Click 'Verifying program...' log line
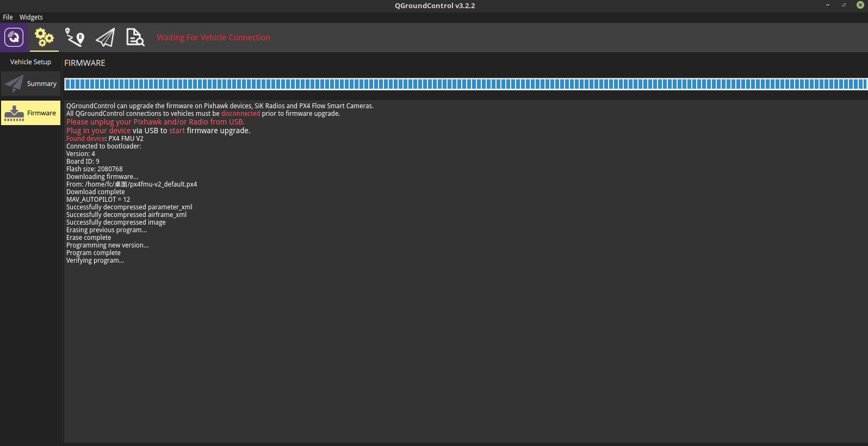Viewport: 868px width, 446px height. [x=95, y=261]
